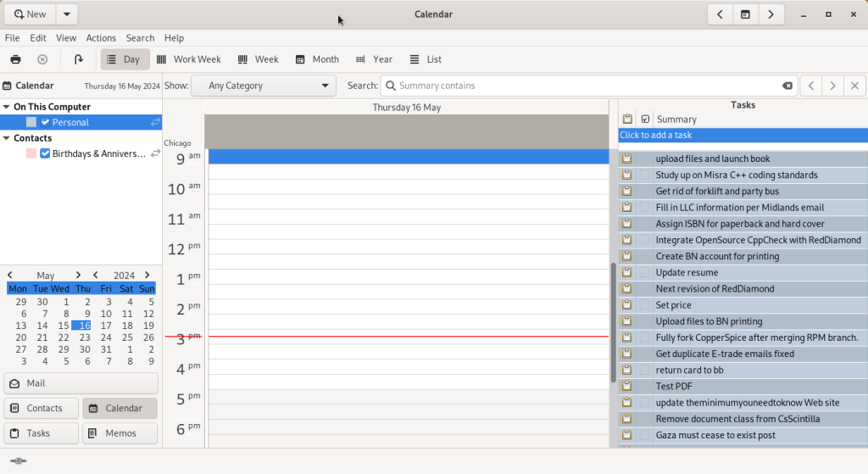This screenshot has height=474, width=868.
Task: Mark 'Integrate OpenSource CppCheck' task complete
Action: point(645,240)
